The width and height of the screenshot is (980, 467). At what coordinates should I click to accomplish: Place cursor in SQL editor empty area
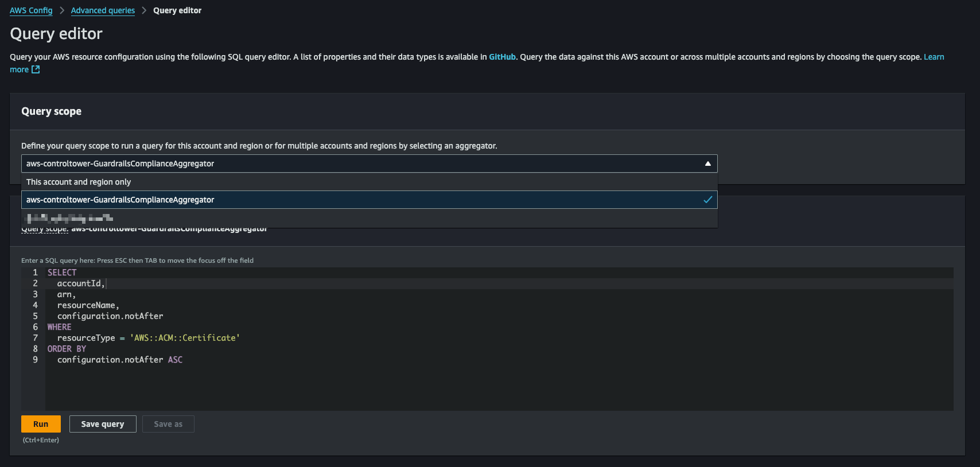(x=499, y=387)
